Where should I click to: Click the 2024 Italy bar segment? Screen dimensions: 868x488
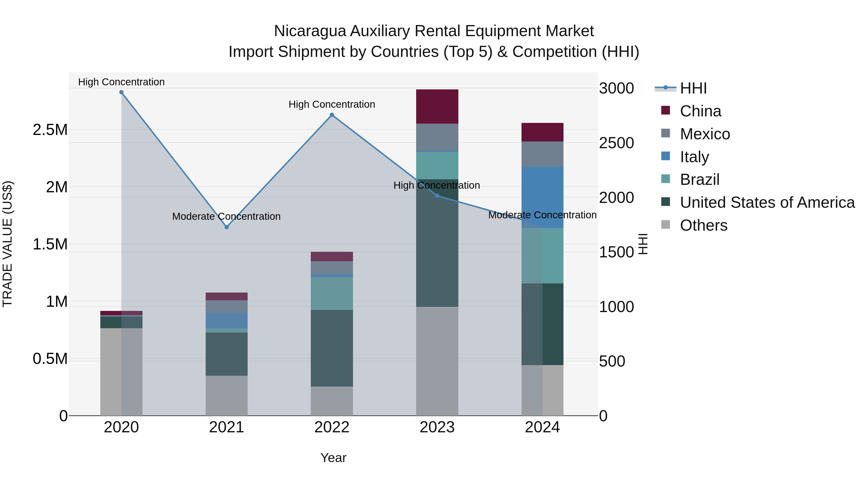542,197
